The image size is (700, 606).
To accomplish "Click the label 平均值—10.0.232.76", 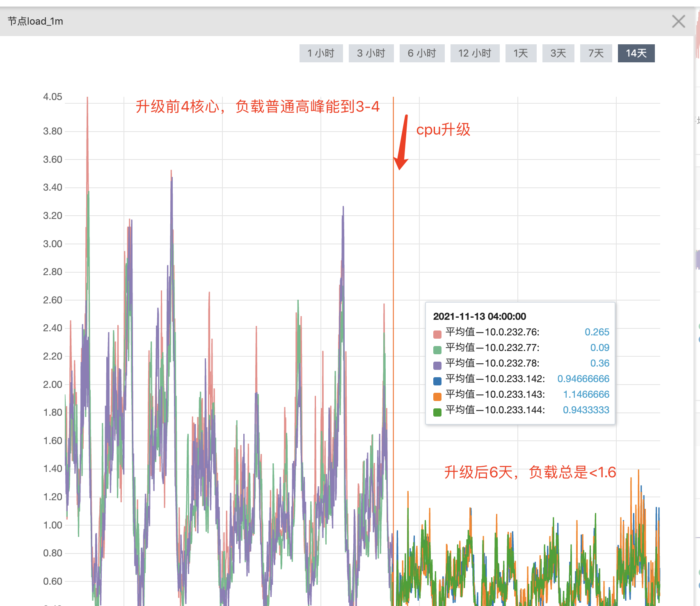I will [492, 332].
